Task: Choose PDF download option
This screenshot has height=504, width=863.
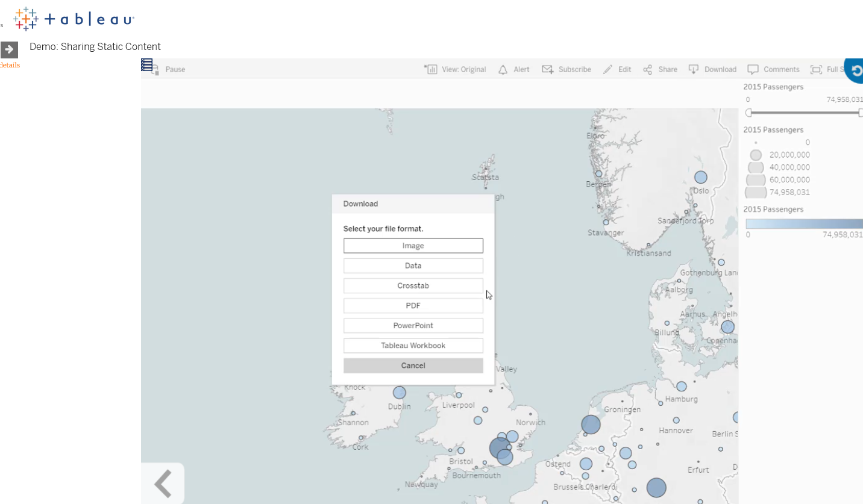Action: 413,306
